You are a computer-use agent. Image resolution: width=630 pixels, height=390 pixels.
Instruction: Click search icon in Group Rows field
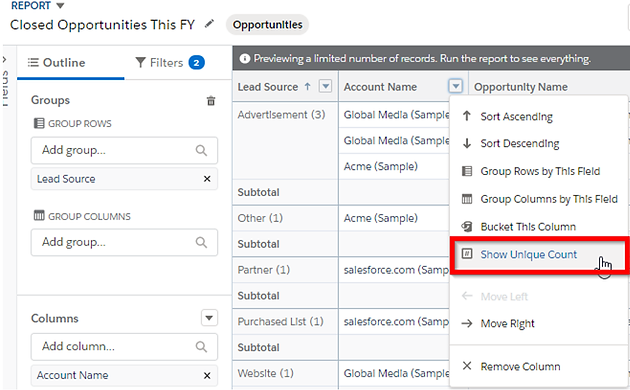tap(201, 150)
